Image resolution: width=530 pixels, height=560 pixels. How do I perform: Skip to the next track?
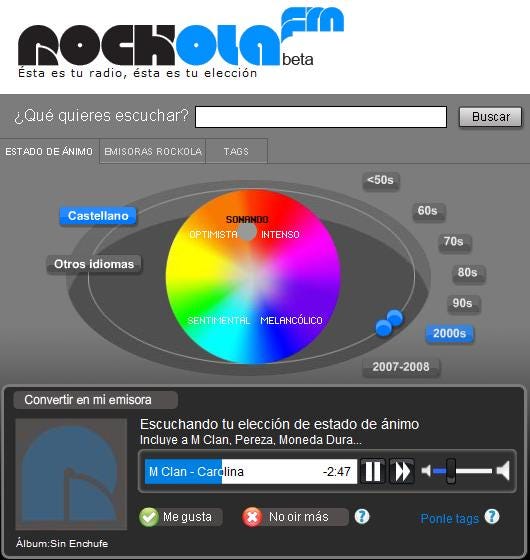(402, 471)
